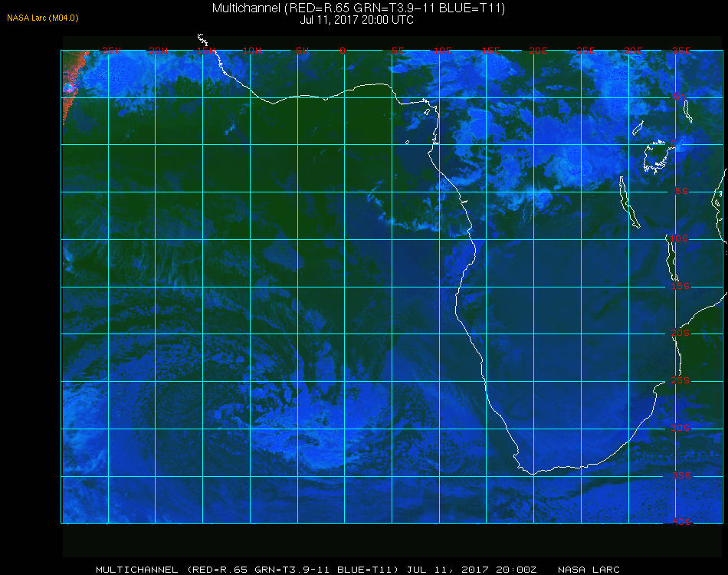
Task: Click the 25W longitude label
Action: [111, 51]
